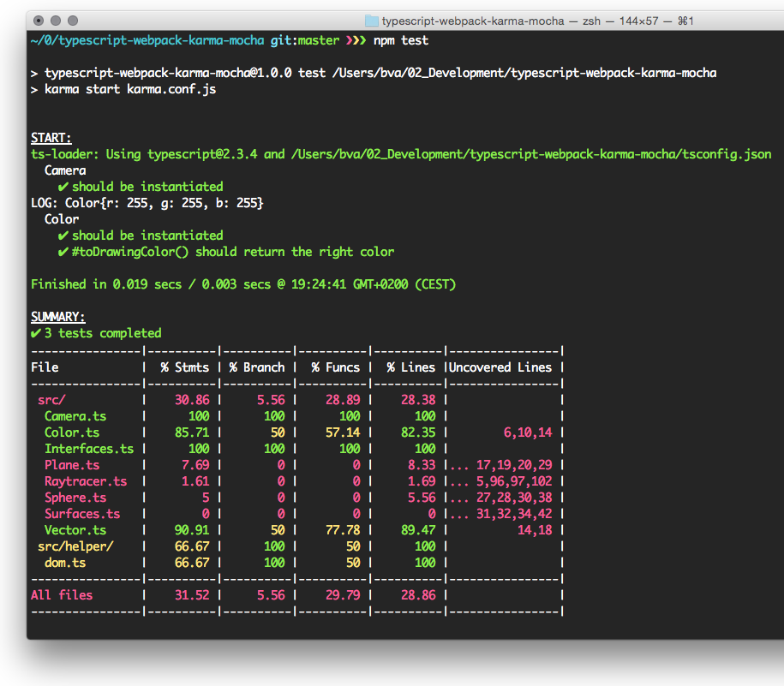Click the '3 tests completed' text

[103, 333]
